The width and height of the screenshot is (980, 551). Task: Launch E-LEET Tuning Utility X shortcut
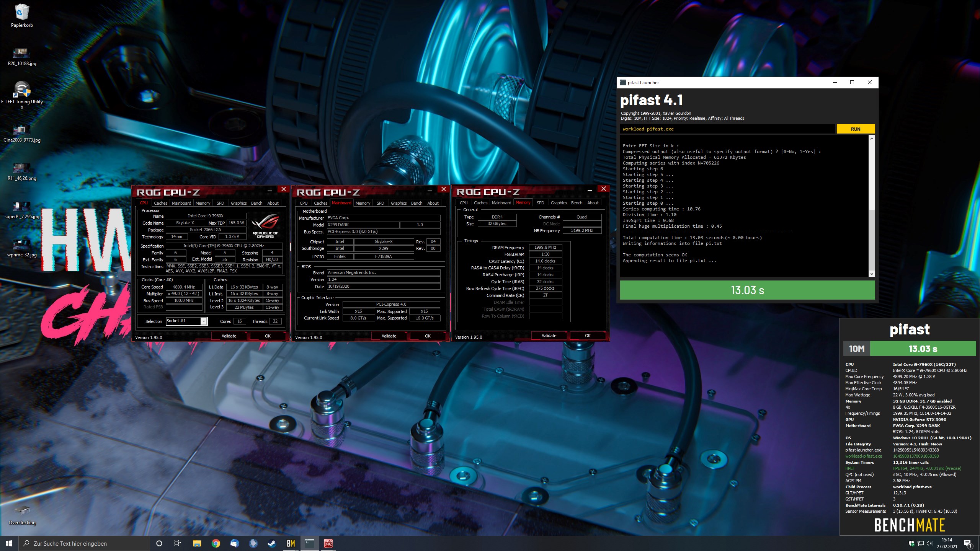pyautogui.click(x=22, y=95)
